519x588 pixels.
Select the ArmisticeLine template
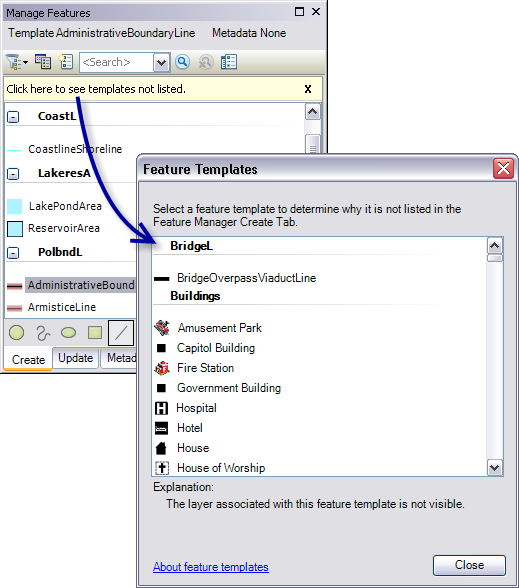(x=62, y=307)
